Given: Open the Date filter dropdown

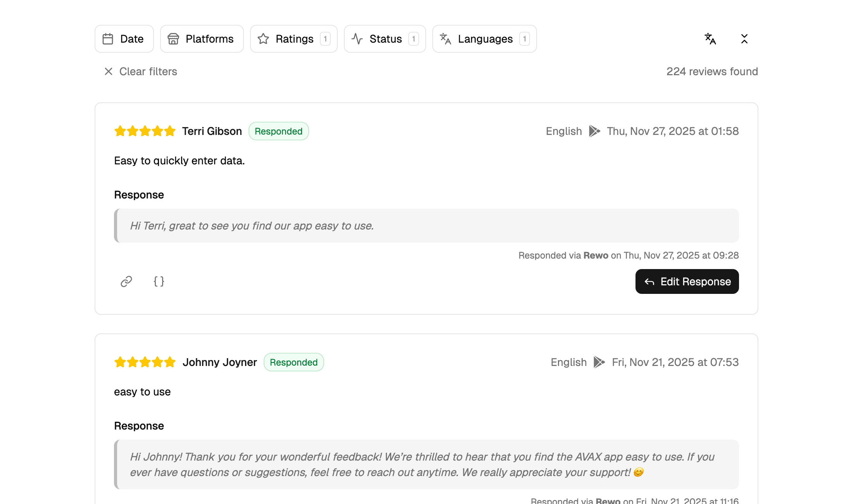Looking at the screenshot, I should pos(124,39).
